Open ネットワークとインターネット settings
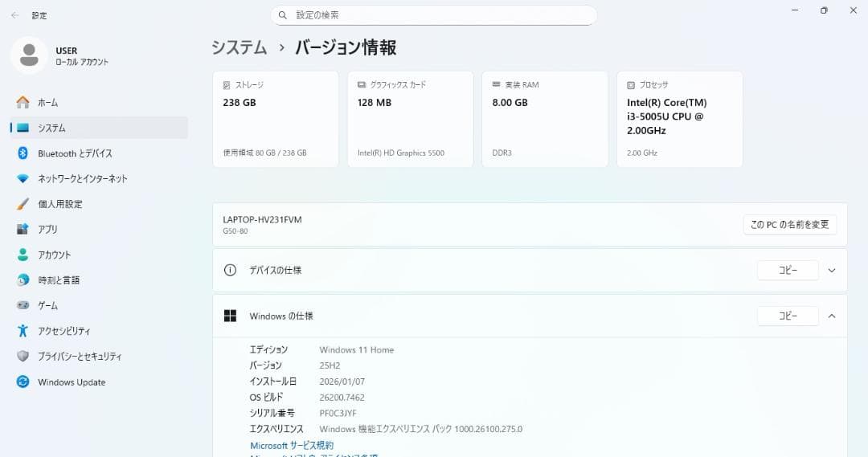868x457 pixels. point(99,179)
